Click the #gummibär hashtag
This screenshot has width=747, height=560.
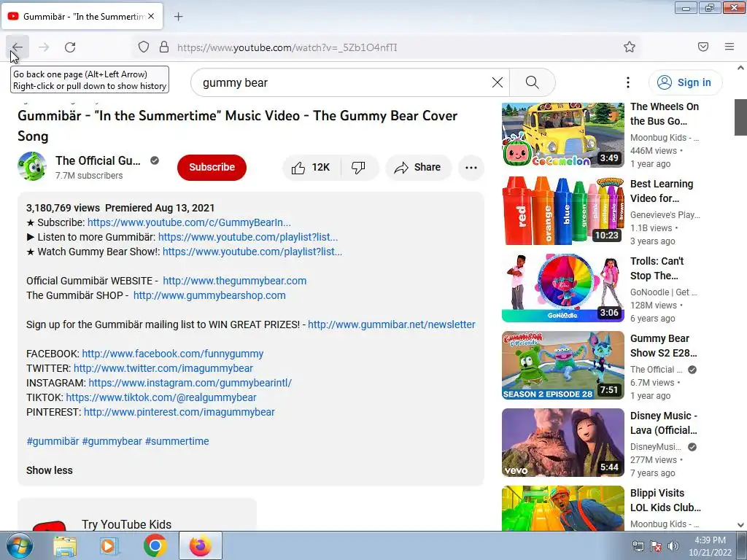(53, 441)
